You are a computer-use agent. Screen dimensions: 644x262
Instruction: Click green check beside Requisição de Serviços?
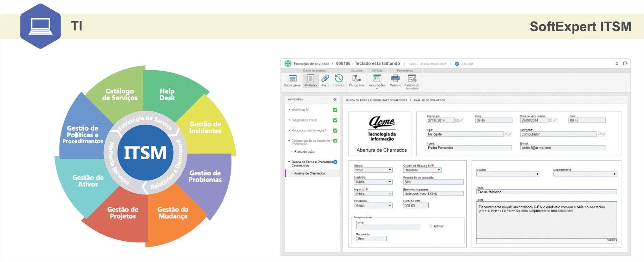[x=335, y=131]
